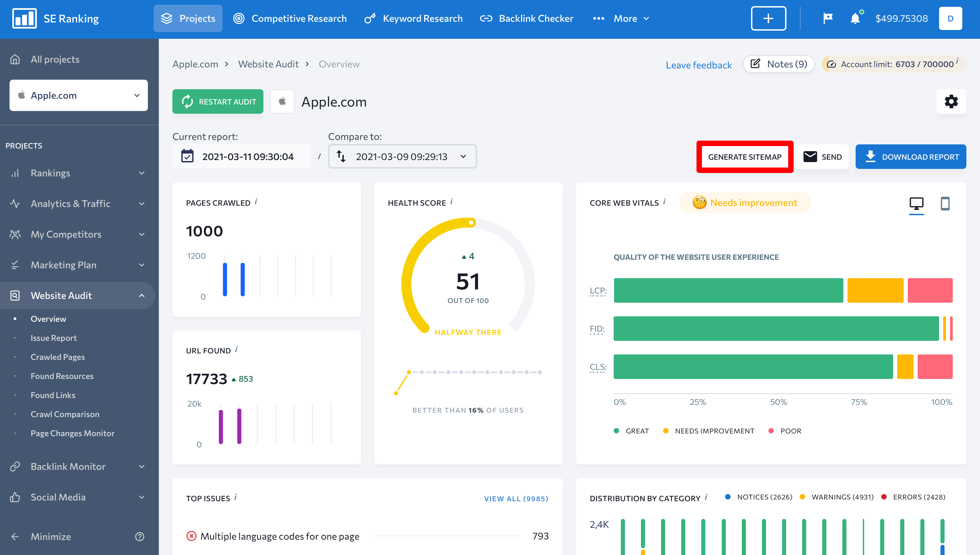
Task: Open the add new plus button
Action: tap(768, 18)
